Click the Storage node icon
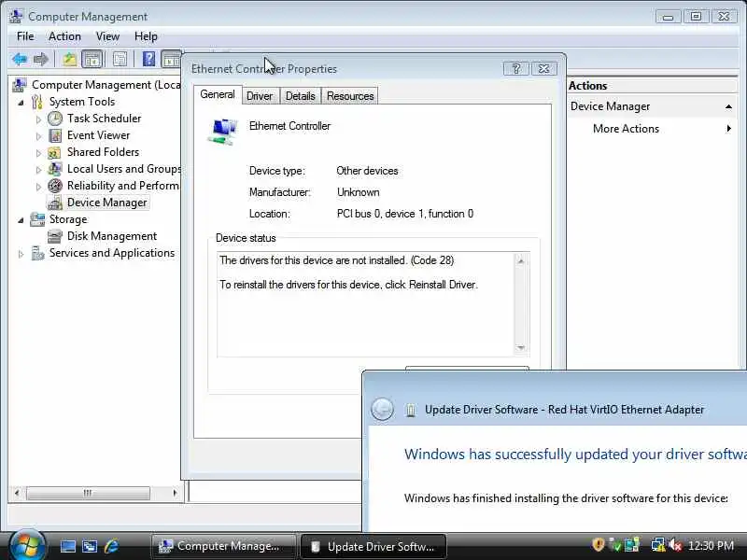747x560 pixels. [x=37, y=219]
